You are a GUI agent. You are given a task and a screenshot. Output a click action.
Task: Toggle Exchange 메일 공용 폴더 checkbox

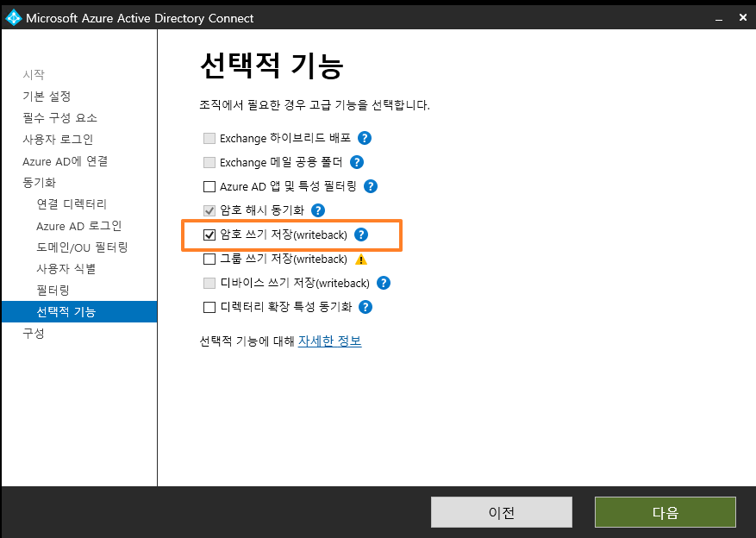pyautogui.click(x=209, y=162)
